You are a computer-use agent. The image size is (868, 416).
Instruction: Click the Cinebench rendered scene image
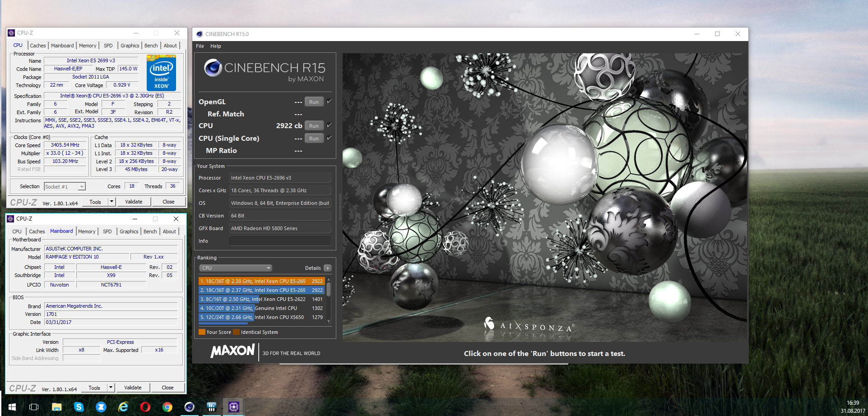544,197
